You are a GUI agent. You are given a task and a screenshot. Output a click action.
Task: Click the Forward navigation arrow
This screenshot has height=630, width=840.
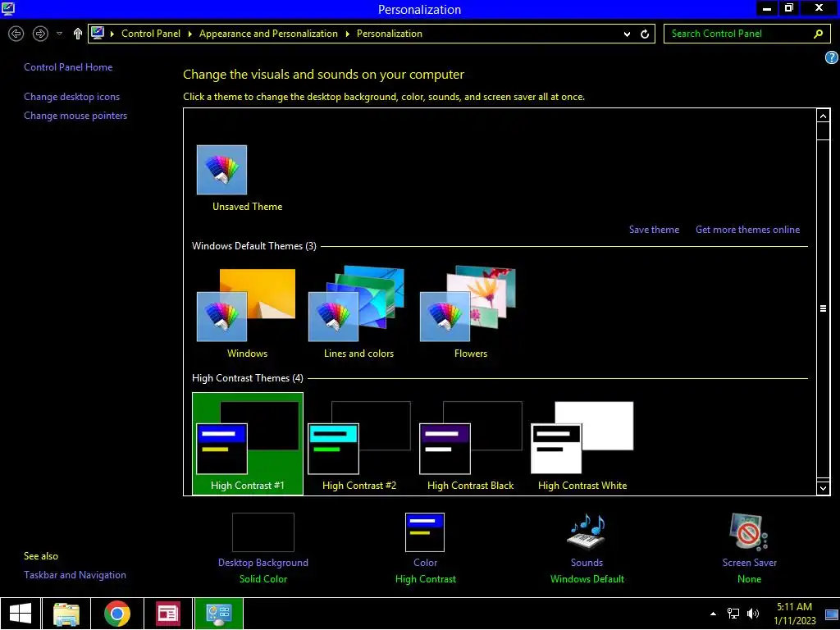click(x=40, y=34)
